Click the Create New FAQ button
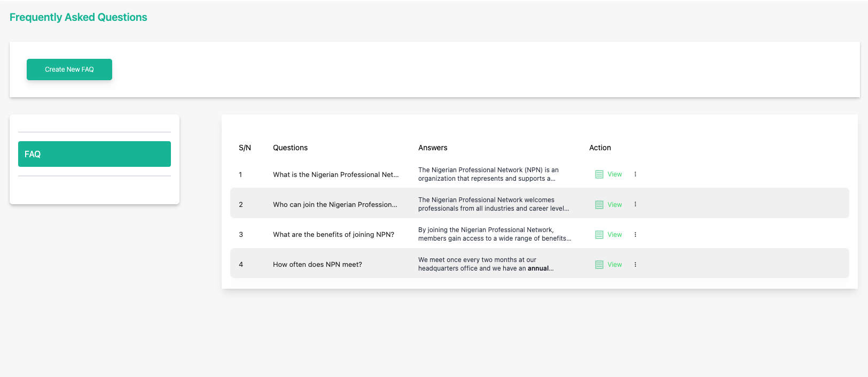Screen dimensions: 868x377 tap(69, 70)
